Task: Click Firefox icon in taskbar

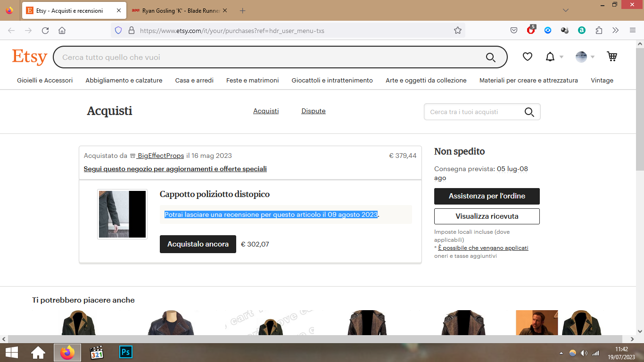Action: pyautogui.click(x=67, y=353)
